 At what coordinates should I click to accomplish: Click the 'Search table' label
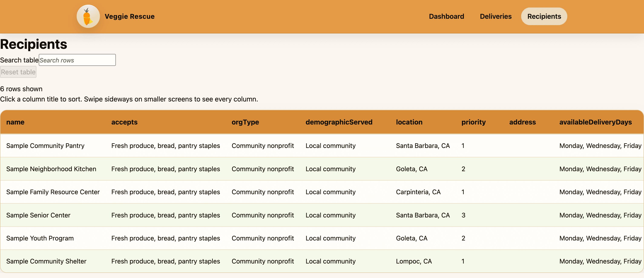(x=19, y=60)
